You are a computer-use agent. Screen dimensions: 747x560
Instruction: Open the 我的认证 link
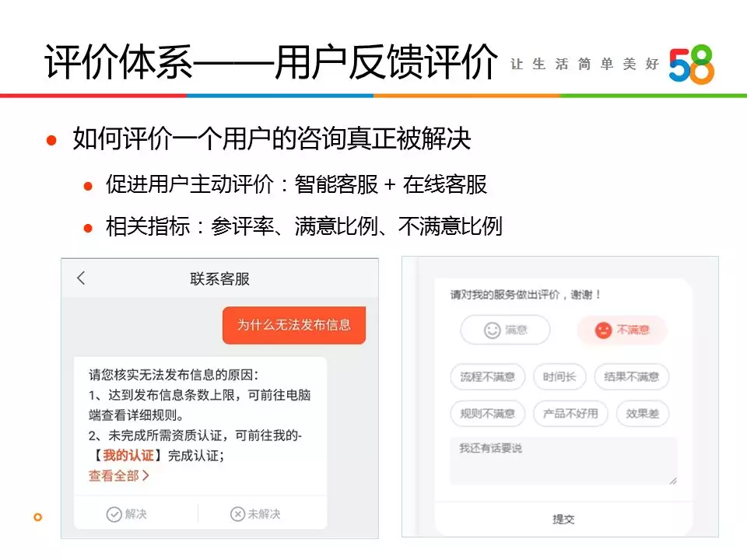point(128,455)
